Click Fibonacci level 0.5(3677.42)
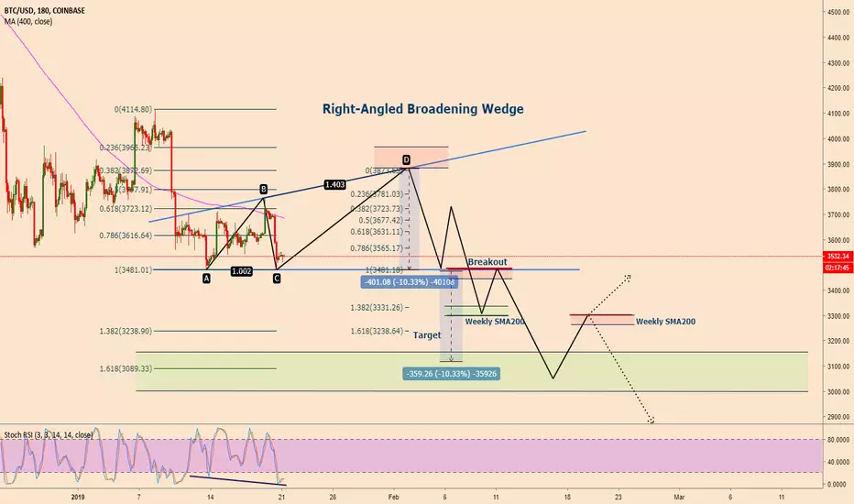The image size is (854, 504). pyautogui.click(x=380, y=221)
